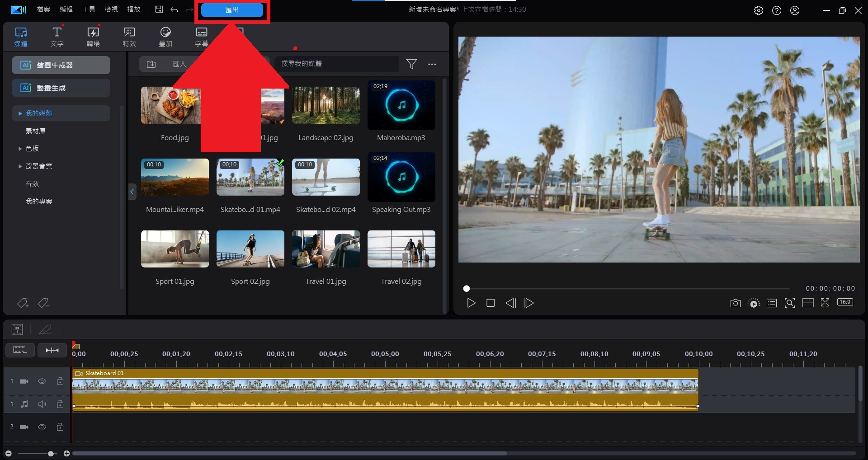Open the 特效 effects room
This screenshot has width=868, height=460.
click(129, 36)
